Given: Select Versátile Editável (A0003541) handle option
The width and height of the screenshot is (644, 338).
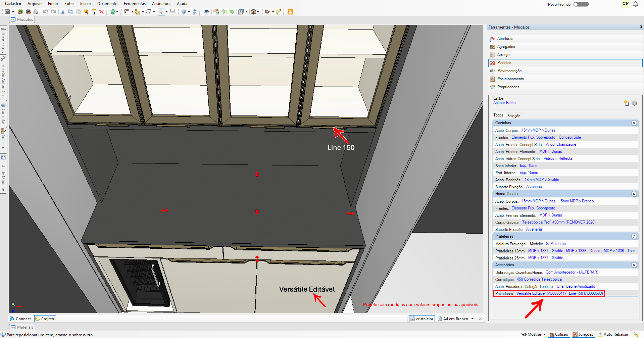Looking at the screenshot, I should [x=541, y=294].
